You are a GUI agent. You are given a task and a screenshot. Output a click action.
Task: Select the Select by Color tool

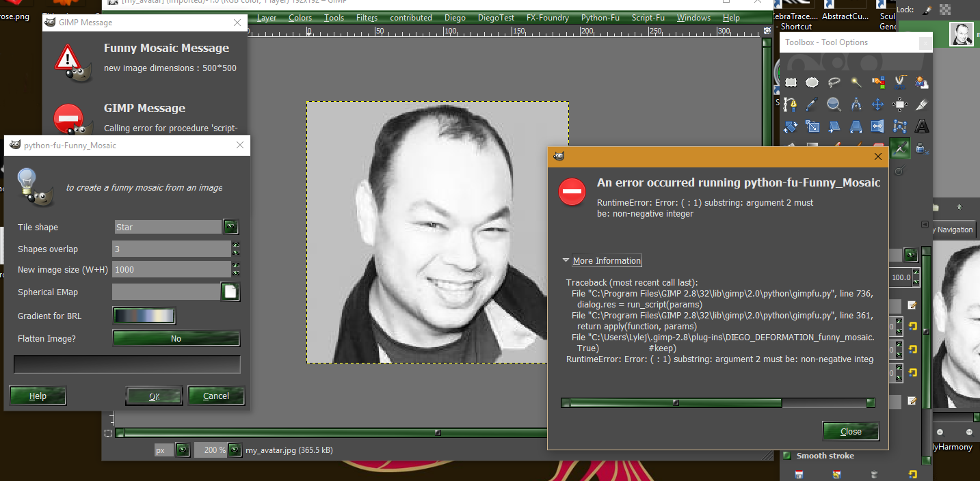878,83
